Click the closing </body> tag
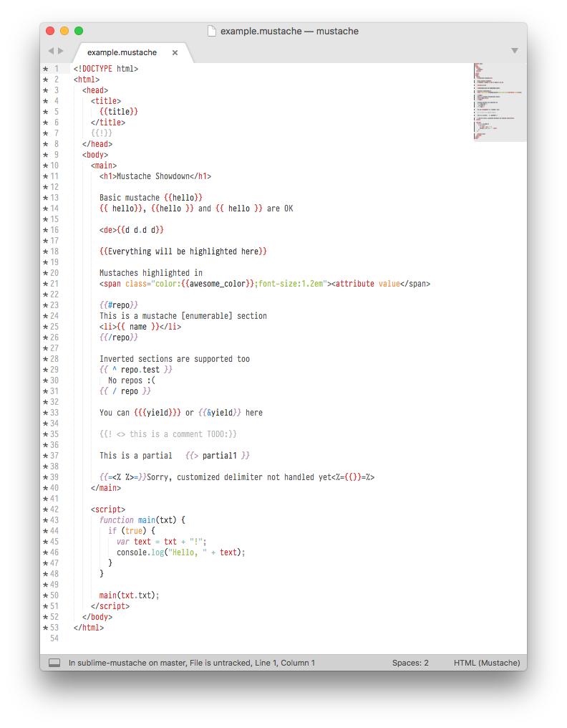The width and height of the screenshot is (567, 728). 97,617
